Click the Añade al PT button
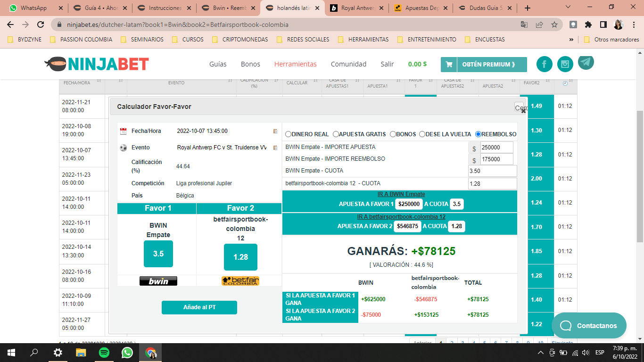This screenshot has width=644, height=362. point(199,307)
